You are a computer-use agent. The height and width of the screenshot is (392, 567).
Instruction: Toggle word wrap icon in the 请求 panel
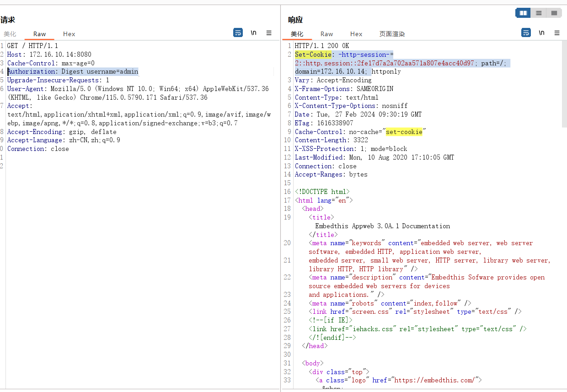[x=238, y=33]
